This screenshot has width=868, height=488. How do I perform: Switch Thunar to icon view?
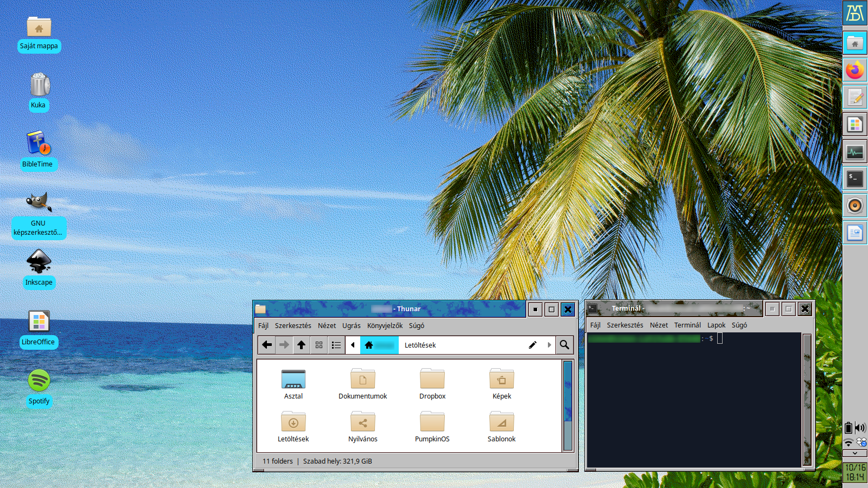[319, 345]
